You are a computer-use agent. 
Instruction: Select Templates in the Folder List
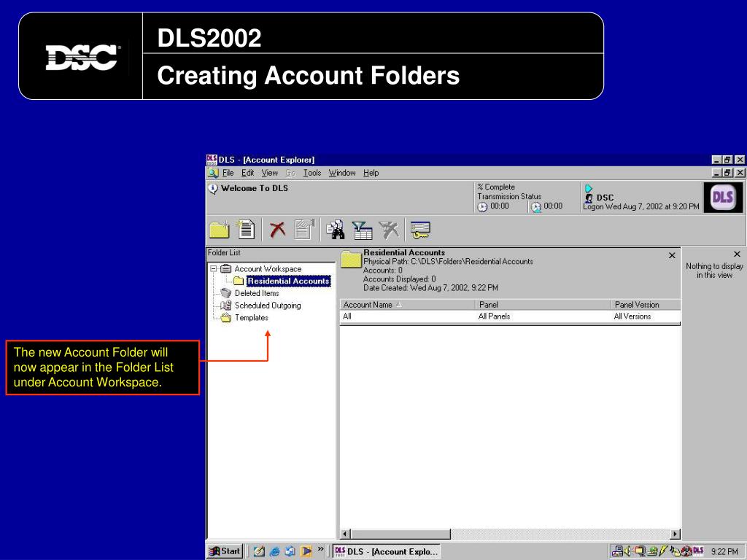(x=252, y=318)
